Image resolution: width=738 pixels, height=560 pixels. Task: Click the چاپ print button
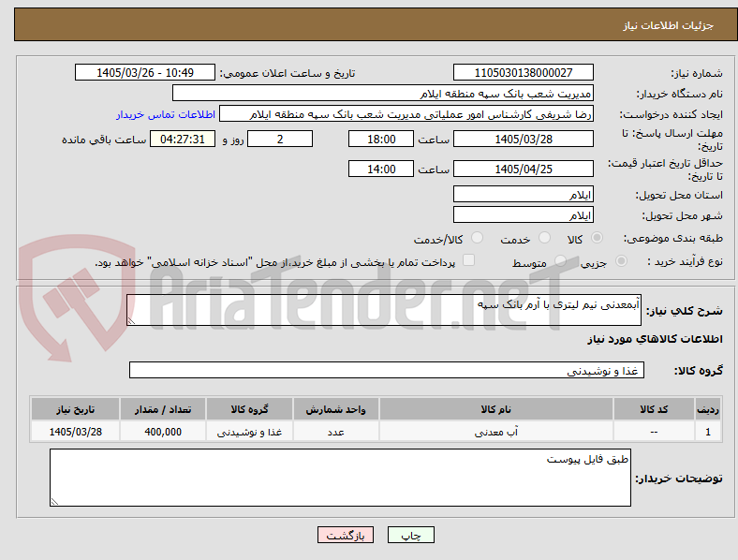click(x=411, y=535)
